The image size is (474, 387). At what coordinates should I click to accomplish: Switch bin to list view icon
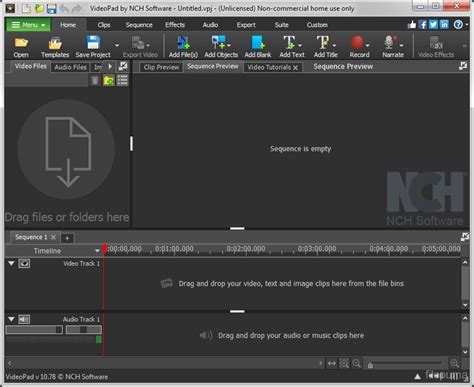point(122,80)
